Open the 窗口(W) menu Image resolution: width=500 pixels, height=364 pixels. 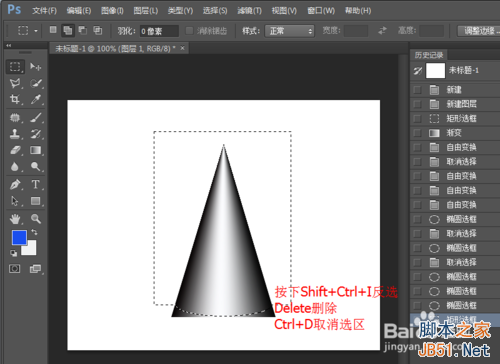[x=321, y=11]
